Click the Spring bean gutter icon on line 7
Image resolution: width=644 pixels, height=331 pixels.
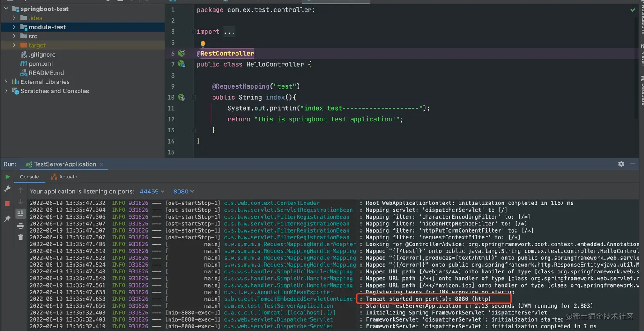(x=181, y=64)
